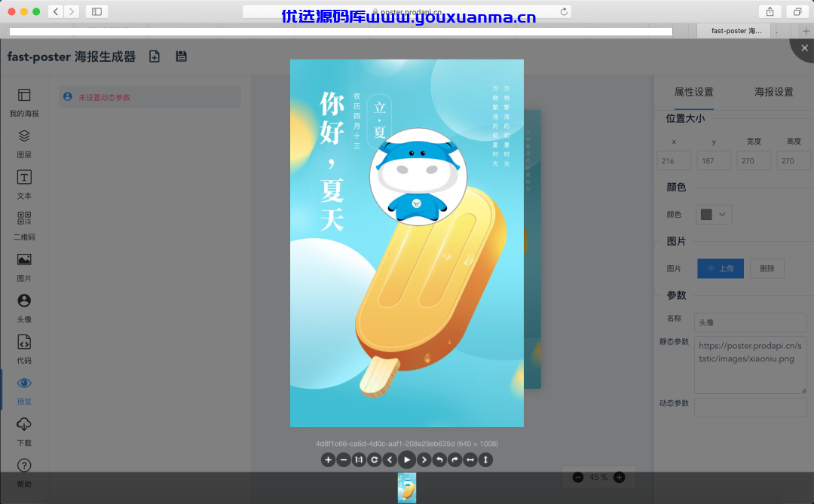Open the 代码 code panel
The height and width of the screenshot is (504, 814).
tap(24, 350)
